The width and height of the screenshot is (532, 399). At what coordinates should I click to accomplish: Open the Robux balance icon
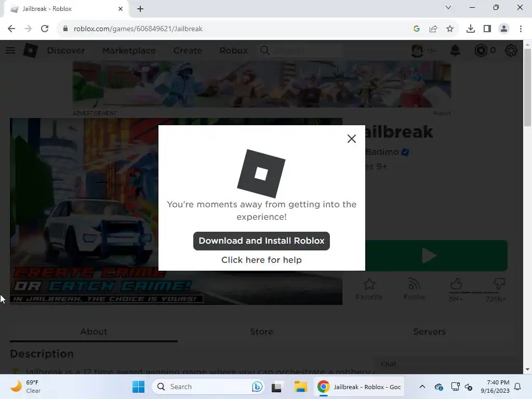(x=481, y=50)
